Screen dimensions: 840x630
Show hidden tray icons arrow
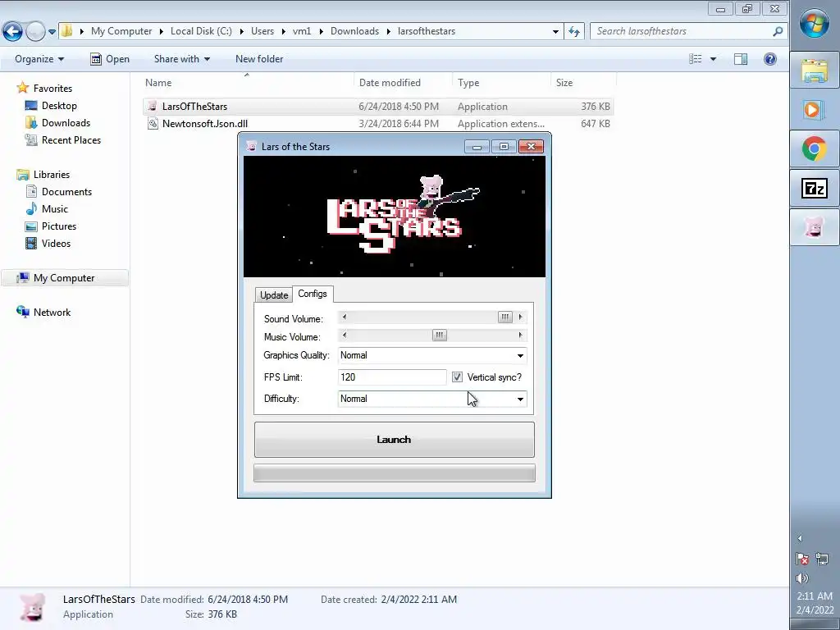800,538
